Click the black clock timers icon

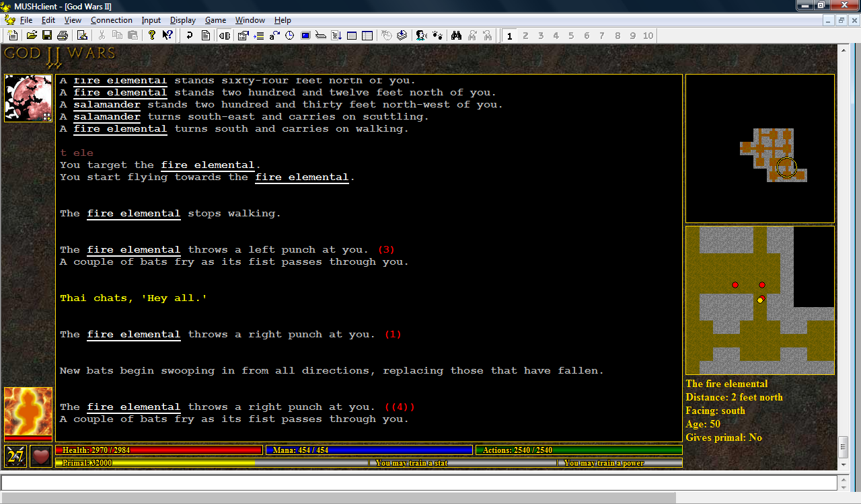point(290,36)
